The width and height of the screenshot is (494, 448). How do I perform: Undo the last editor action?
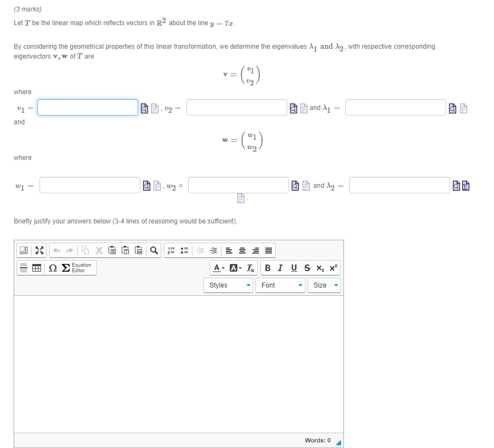56,250
